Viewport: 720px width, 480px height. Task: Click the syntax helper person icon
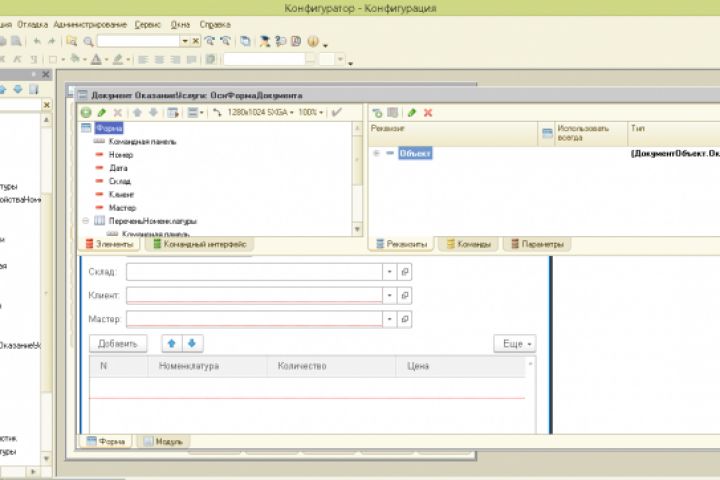pyautogui.click(x=264, y=41)
